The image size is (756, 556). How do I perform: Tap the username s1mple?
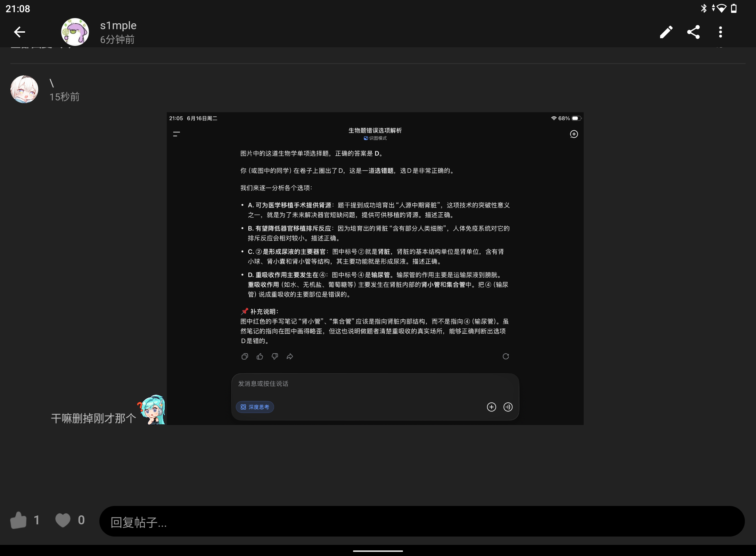(x=118, y=25)
